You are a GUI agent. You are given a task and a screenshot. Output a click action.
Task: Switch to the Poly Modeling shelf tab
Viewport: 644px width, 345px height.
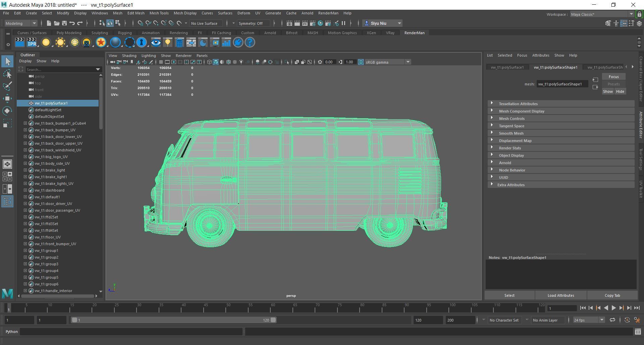coord(69,33)
